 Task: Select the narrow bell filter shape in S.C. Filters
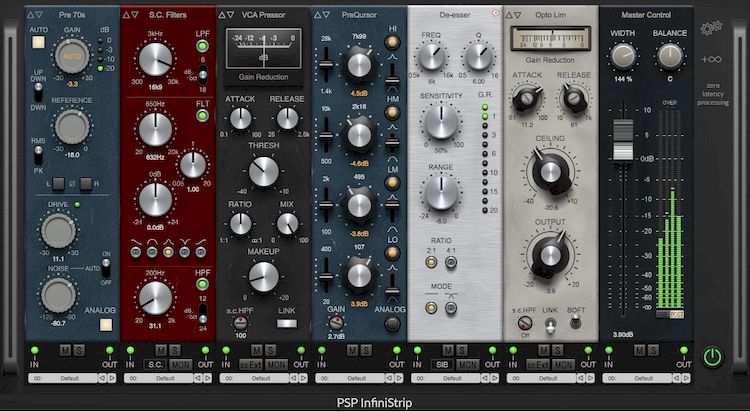coord(168,252)
